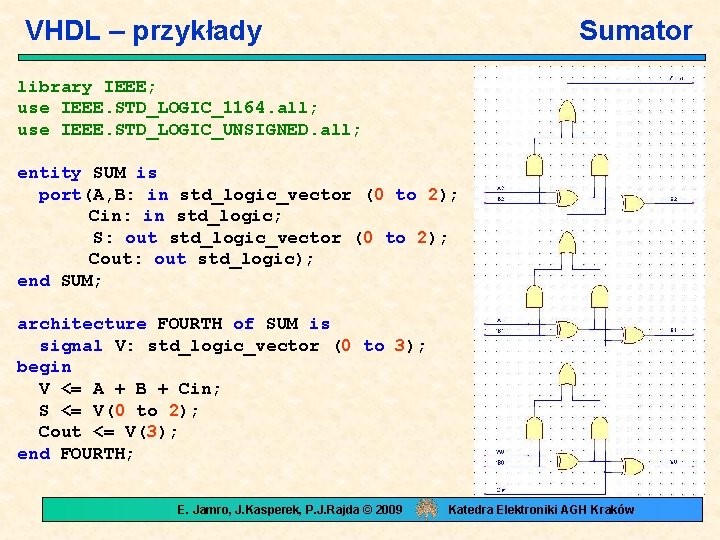Screen dimensions: 720x540
Task: Click the line "use IEEE.STD_LOGIC_1164.all;"
Action: click(x=168, y=108)
